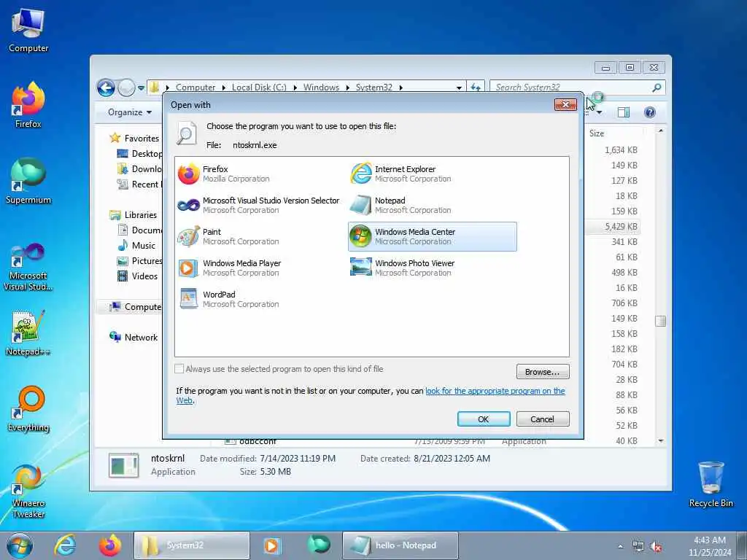
Task: Click the volume icon in system tray
Action: pos(656,546)
